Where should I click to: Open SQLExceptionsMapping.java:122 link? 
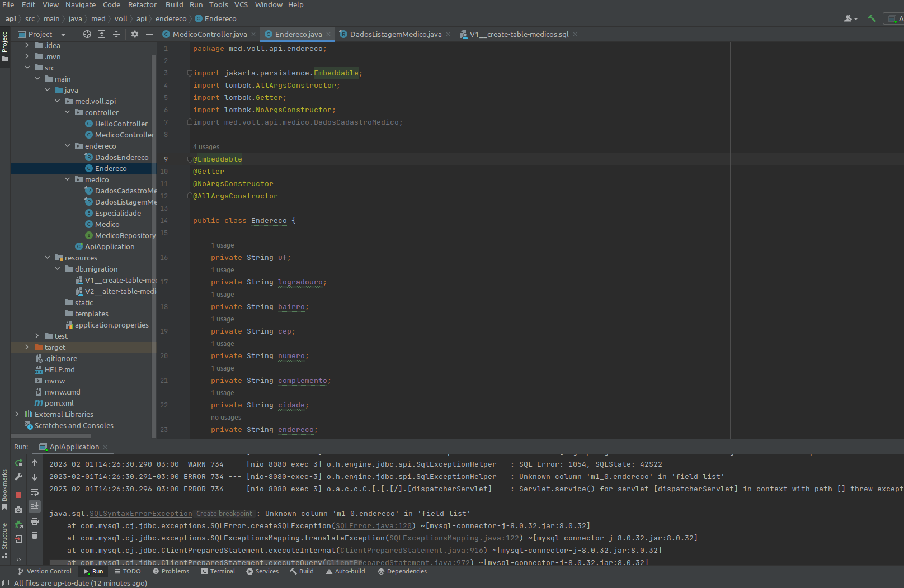tap(454, 538)
